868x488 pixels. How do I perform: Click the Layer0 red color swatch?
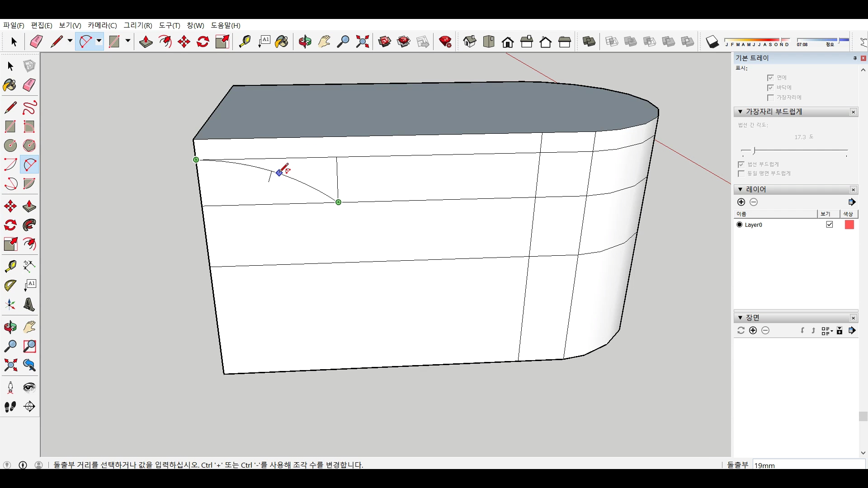click(849, 225)
